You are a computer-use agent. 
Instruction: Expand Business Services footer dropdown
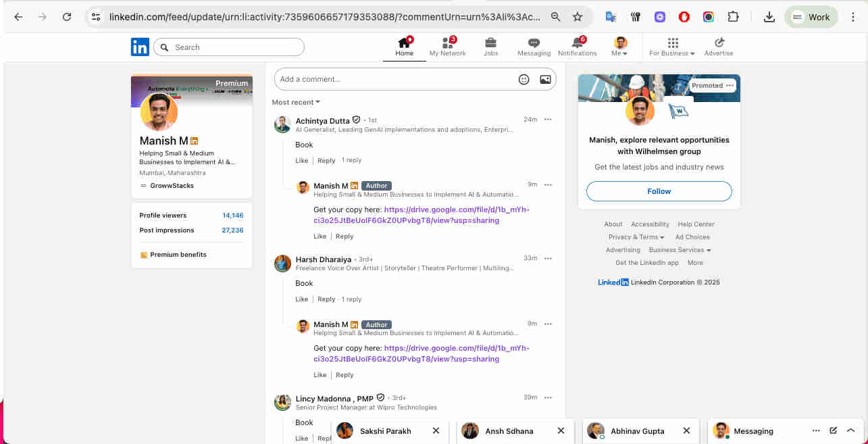(x=680, y=250)
